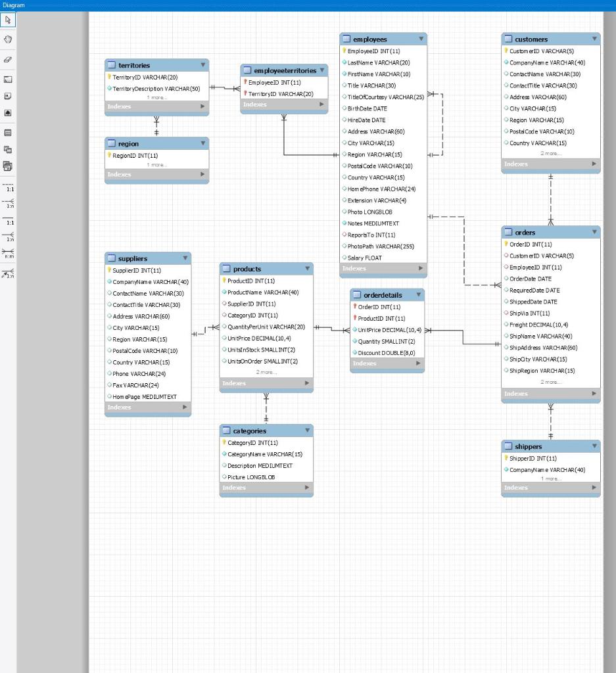Collapse the employeeterritories table columns
The height and width of the screenshot is (673, 616).
pos(322,70)
